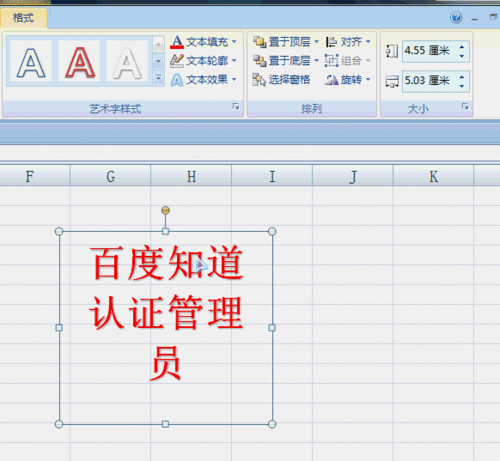Select column G header

tap(110, 176)
